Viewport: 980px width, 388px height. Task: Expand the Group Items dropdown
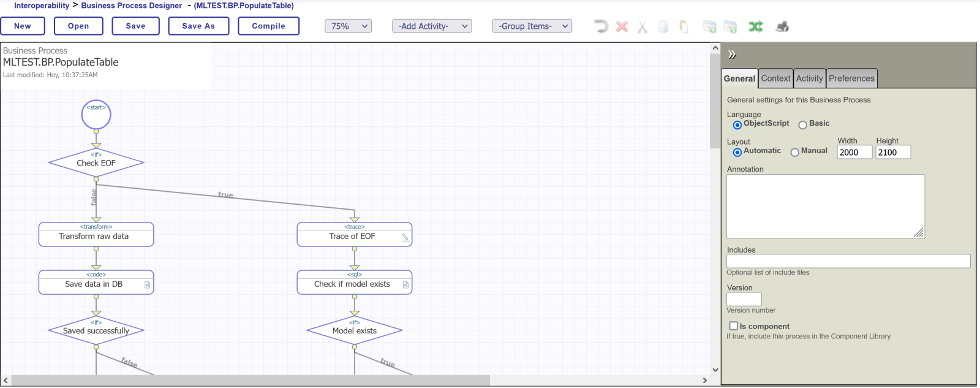532,26
